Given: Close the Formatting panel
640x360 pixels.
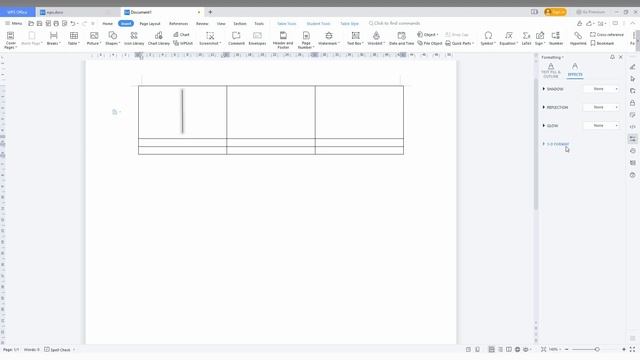Looking at the screenshot, I should tap(621, 57).
